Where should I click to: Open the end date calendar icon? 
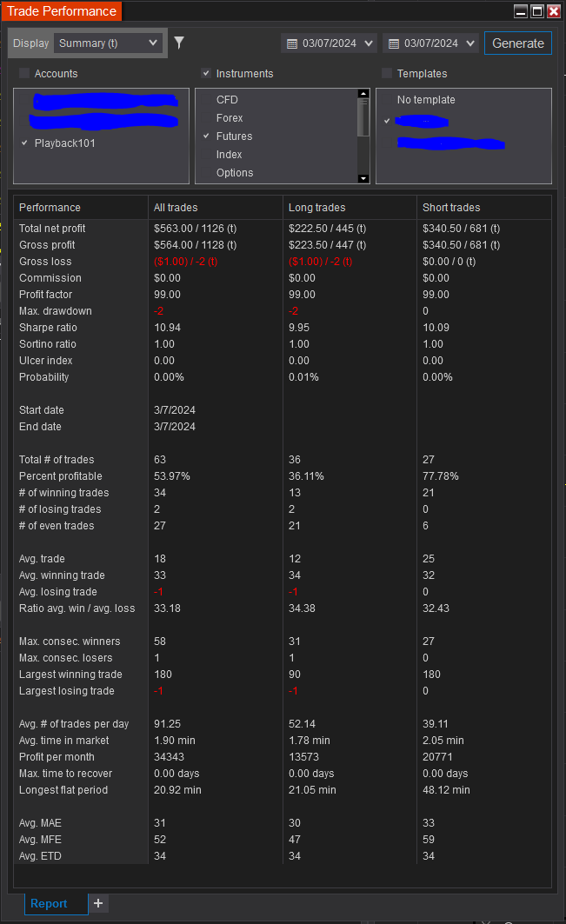coord(393,43)
